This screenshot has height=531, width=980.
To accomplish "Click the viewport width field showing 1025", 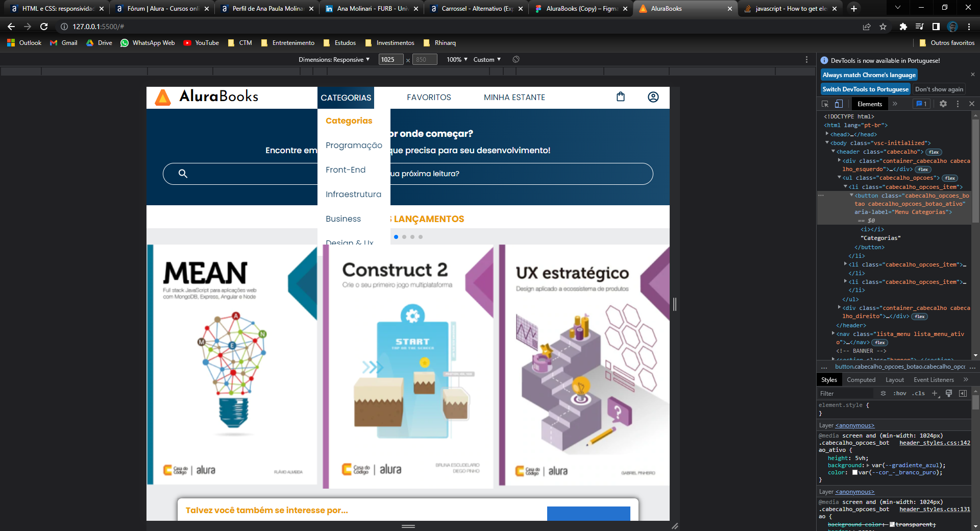I will pos(391,59).
